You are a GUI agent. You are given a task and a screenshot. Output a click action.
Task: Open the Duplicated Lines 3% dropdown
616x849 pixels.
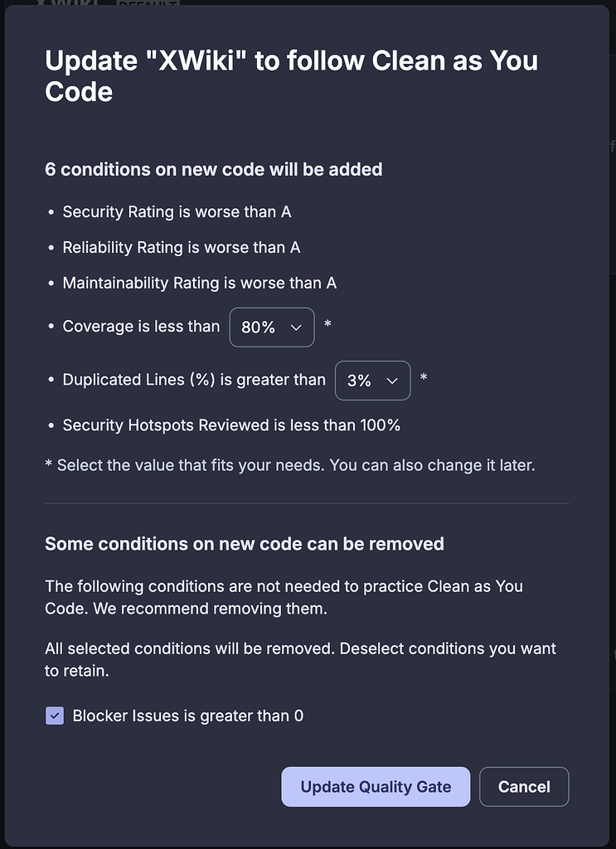(372, 381)
